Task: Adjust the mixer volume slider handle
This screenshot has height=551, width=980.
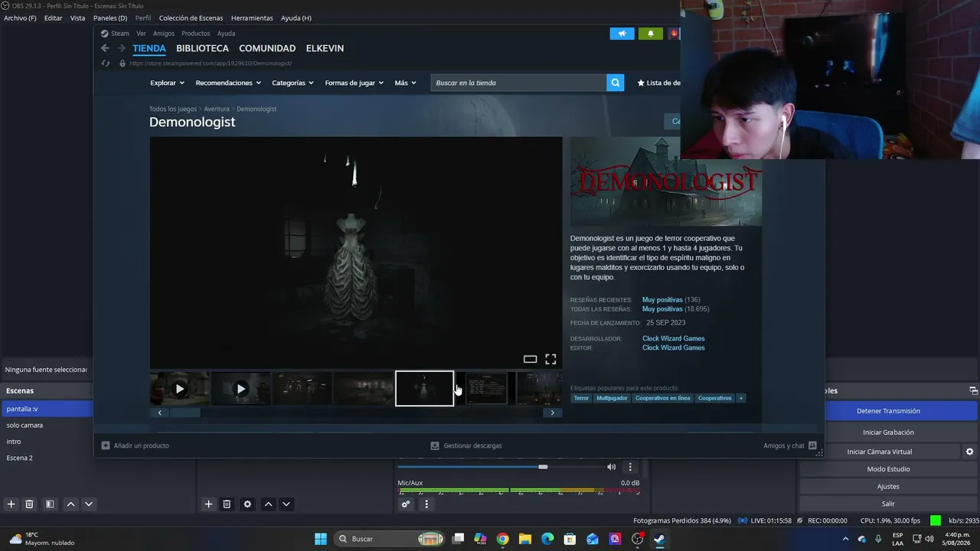Action: click(x=543, y=467)
